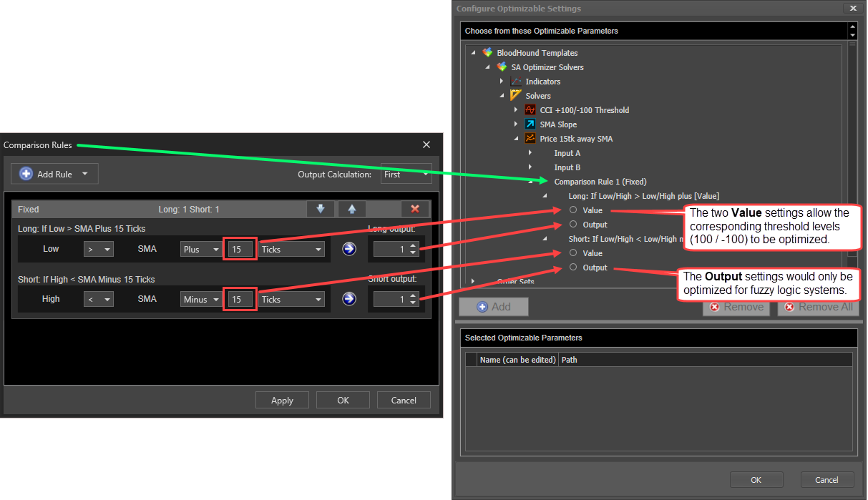This screenshot has height=500, width=868.
Task: Click the BloodHound Templates icon
Action: point(488,53)
